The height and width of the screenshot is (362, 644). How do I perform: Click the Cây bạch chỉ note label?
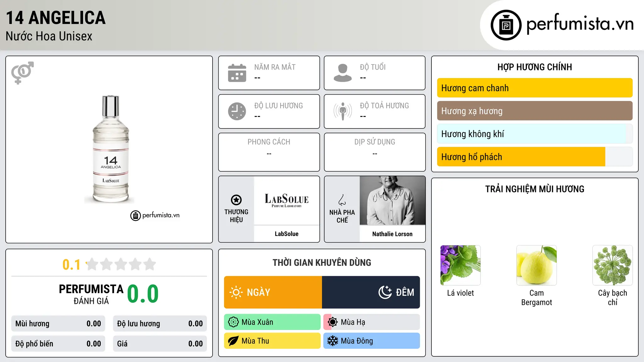613,298
